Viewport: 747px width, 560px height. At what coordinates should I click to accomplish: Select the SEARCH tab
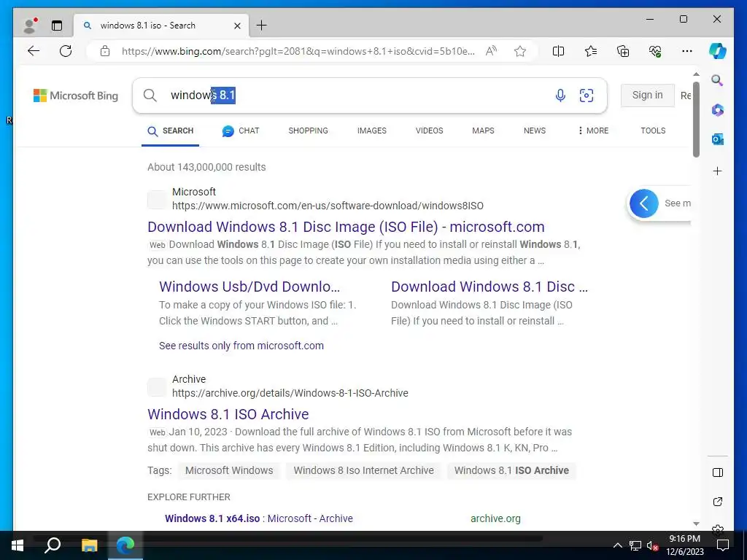click(x=170, y=131)
